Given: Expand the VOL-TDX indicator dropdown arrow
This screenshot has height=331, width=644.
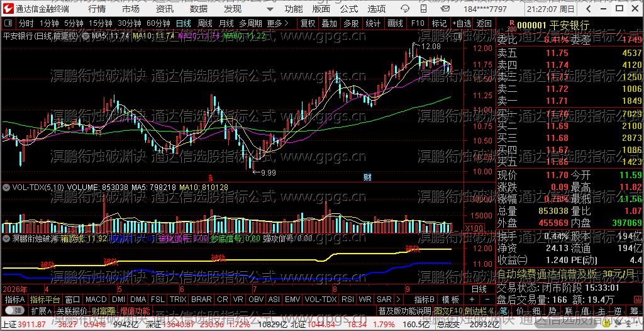Looking at the screenshot, I should pyautogui.click(x=6, y=187).
